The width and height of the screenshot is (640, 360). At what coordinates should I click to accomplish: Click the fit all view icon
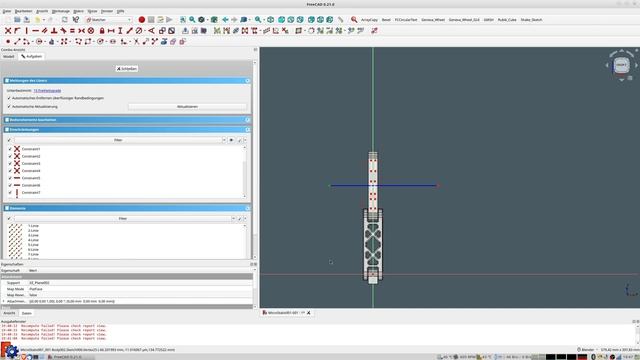point(183,20)
